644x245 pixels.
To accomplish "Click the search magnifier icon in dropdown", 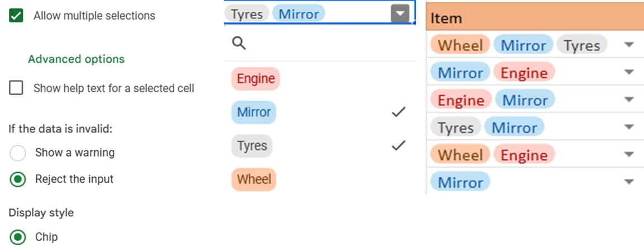I will pos(239,44).
